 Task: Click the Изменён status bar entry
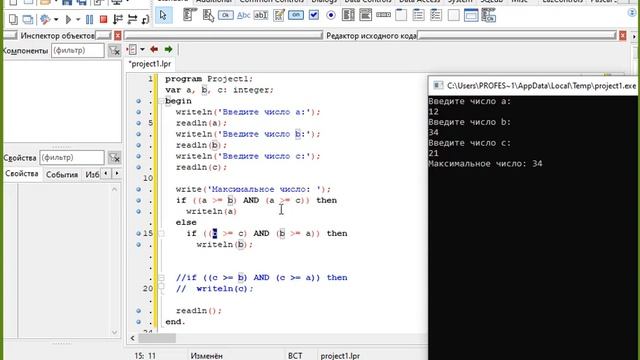coord(207,356)
